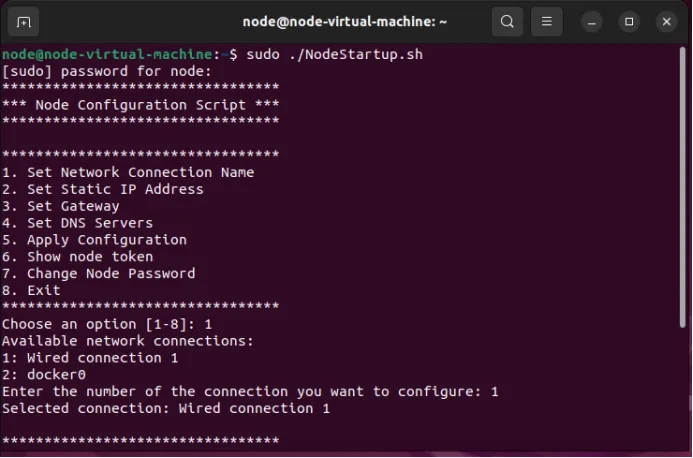This screenshot has height=458, width=693.
Task: Open a new terminal tab
Action: coord(23,22)
